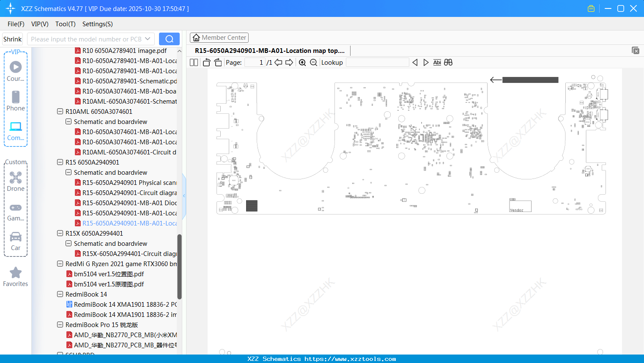Open the File(F) menu
Image resolution: width=644 pixels, height=363 pixels.
tap(16, 24)
